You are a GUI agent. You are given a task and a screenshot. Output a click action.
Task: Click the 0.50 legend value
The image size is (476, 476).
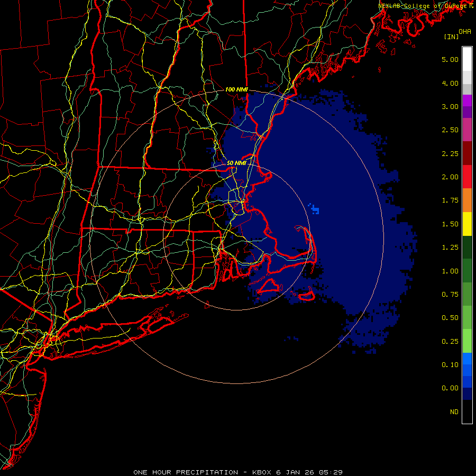450,318
